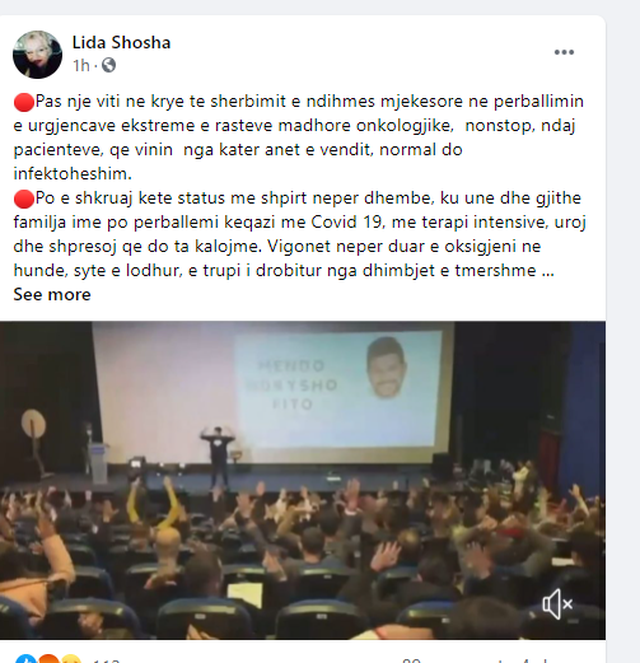Expand post text with See more
The height and width of the screenshot is (663, 640).
click(52, 294)
